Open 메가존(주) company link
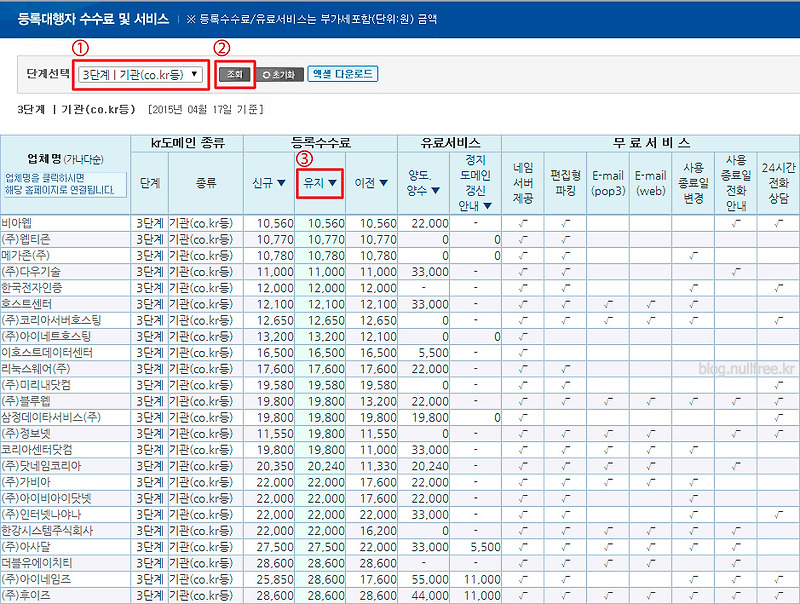Image resolution: width=800 pixels, height=604 pixels. click(26, 255)
